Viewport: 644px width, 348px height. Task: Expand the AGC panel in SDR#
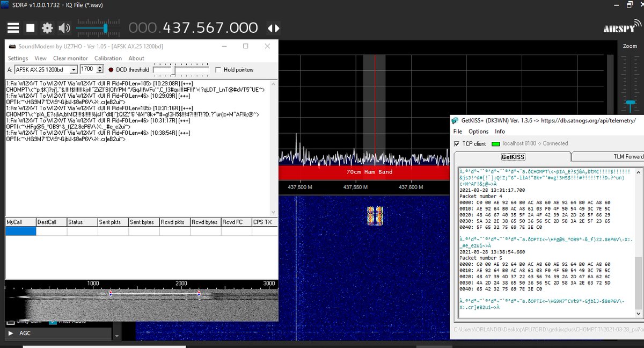pyautogui.click(x=11, y=333)
